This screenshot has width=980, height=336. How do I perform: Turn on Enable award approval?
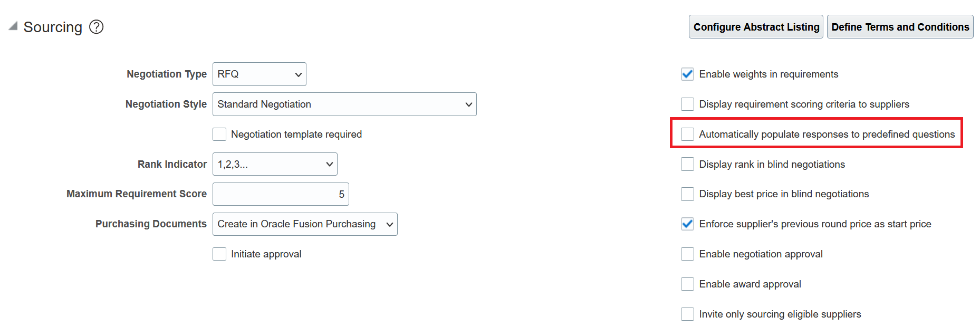pyautogui.click(x=687, y=284)
